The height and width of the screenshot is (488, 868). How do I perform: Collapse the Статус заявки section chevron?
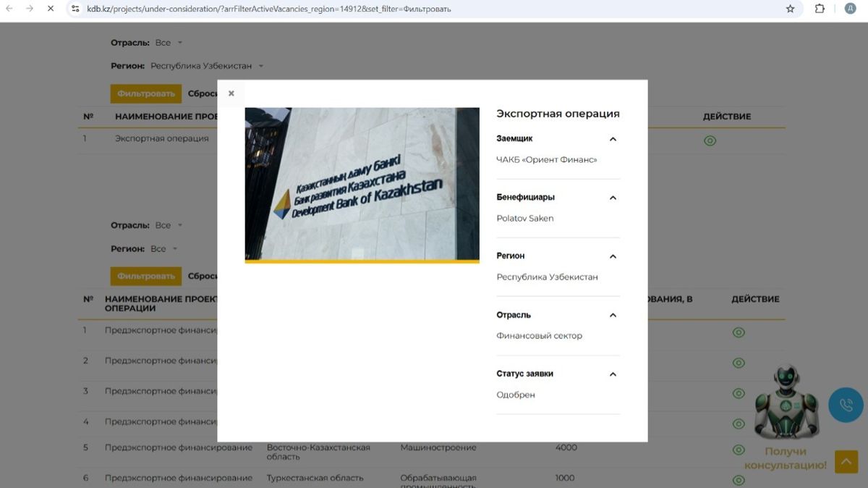tap(613, 374)
